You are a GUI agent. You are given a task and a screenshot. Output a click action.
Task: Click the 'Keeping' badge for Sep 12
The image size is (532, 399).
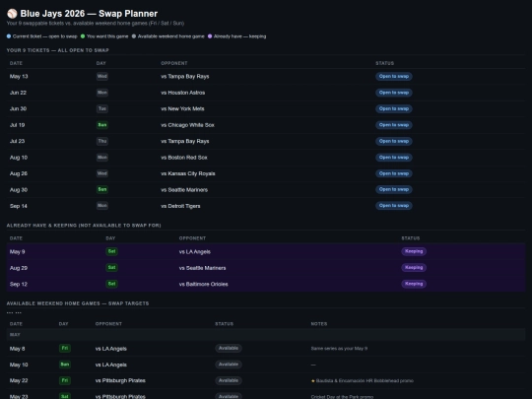click(x=414, y=284)
